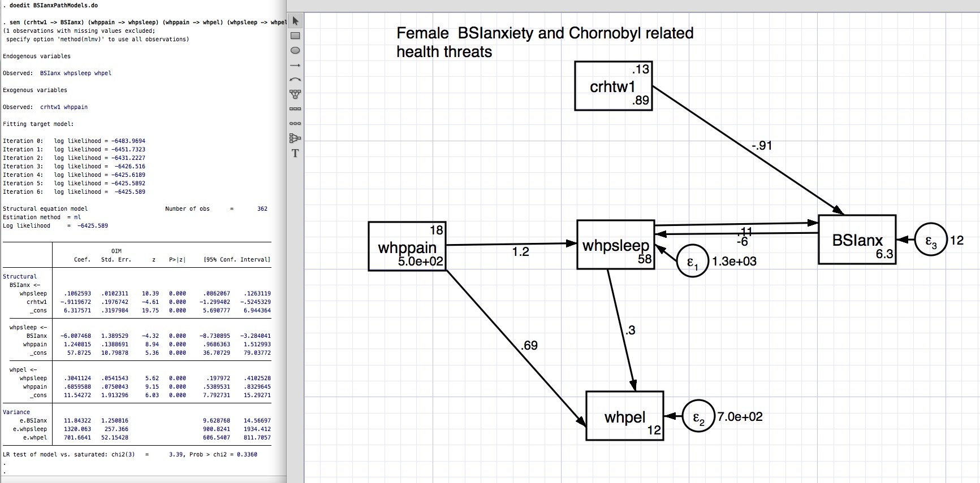Click the P>|z| column header
Viewport: 980px width, 483px height.
pos(178,260)
